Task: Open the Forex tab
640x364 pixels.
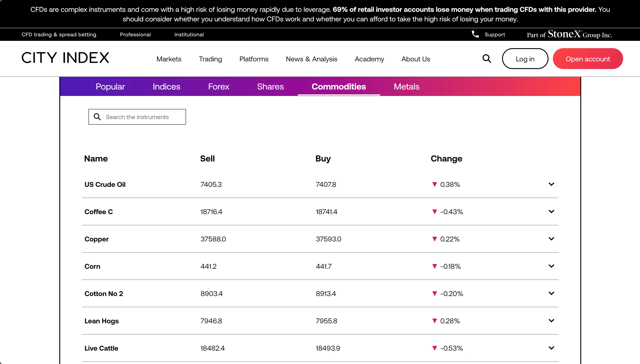Action: [x=219, y=87]
